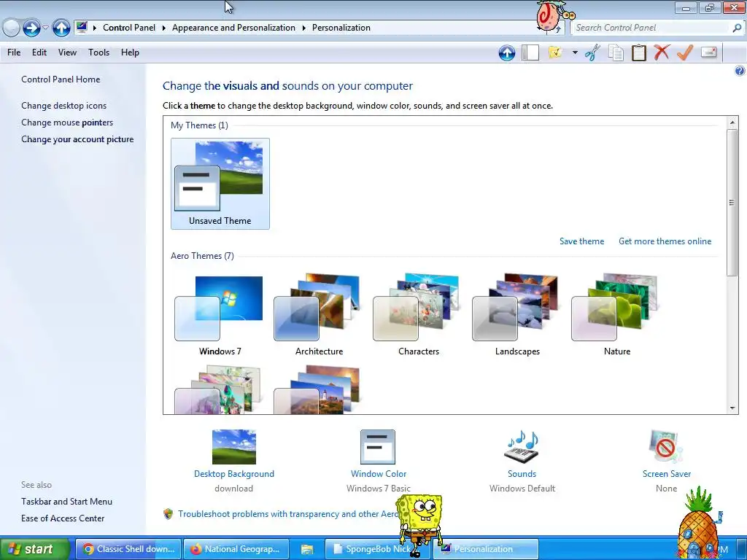The width and height of the screenshot is (747, 560).
Task: Open the Window Color icon
Action: coord(378,447)
